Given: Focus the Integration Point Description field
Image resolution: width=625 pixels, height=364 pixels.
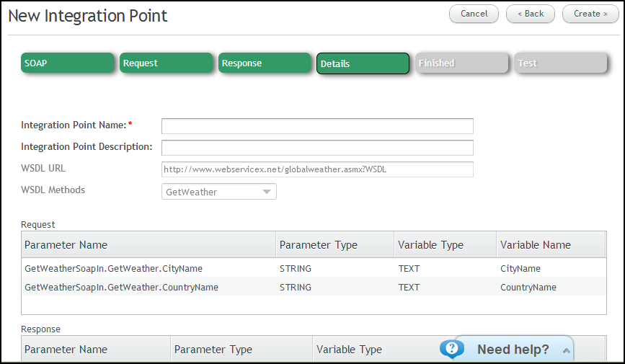Looking at the screenshot, I should tap(317, 148).
